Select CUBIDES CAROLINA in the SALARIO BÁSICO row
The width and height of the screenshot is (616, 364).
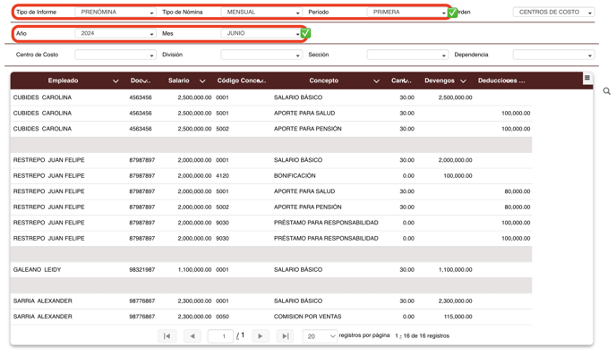click(x=42, y=97)
